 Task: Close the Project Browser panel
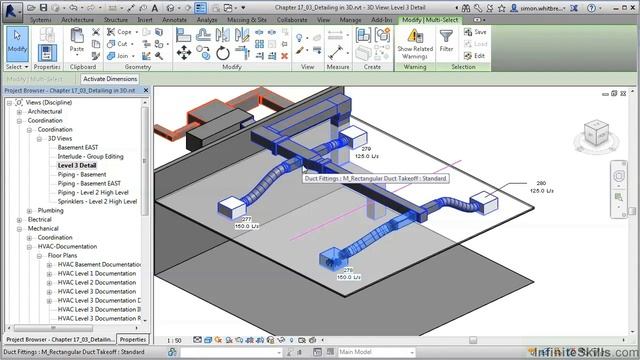pos(146,90)
